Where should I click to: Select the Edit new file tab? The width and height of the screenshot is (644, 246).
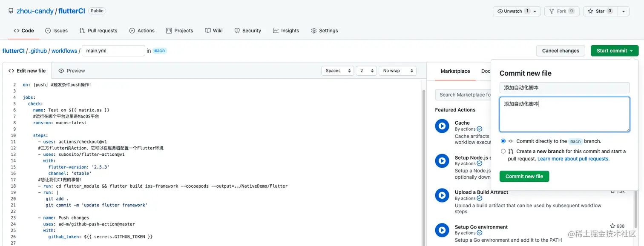27,71
